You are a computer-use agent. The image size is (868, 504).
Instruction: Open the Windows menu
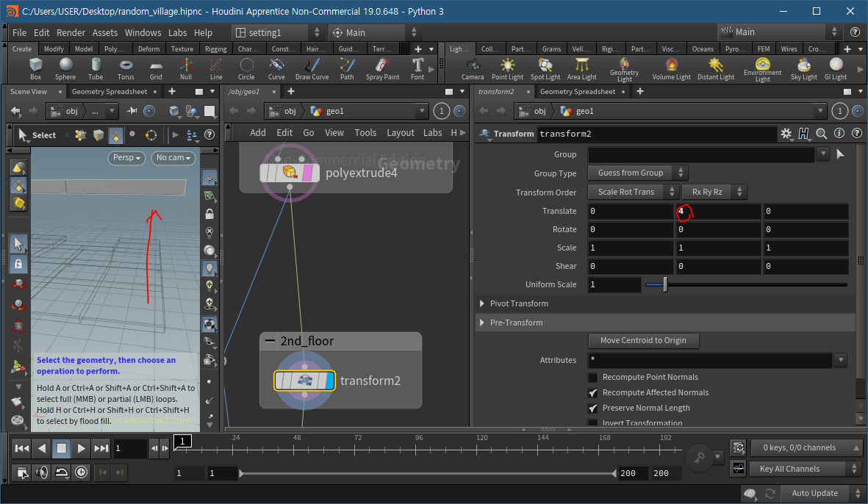143,32
